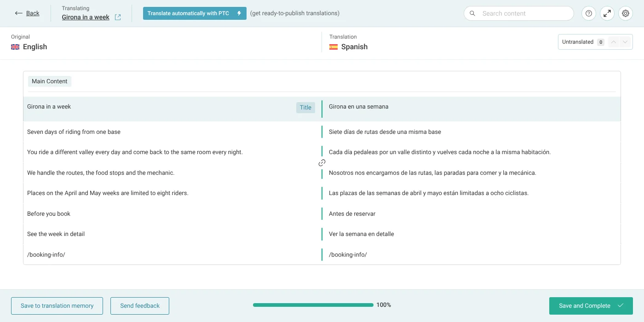Click the link icon between translation columns

[322, 163]
